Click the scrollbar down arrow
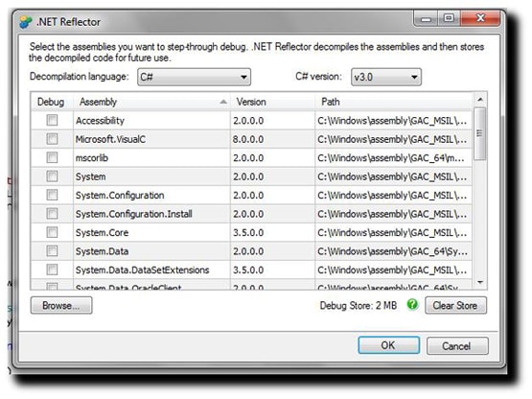This screenshot has height=399, width=532. point(480,283)
